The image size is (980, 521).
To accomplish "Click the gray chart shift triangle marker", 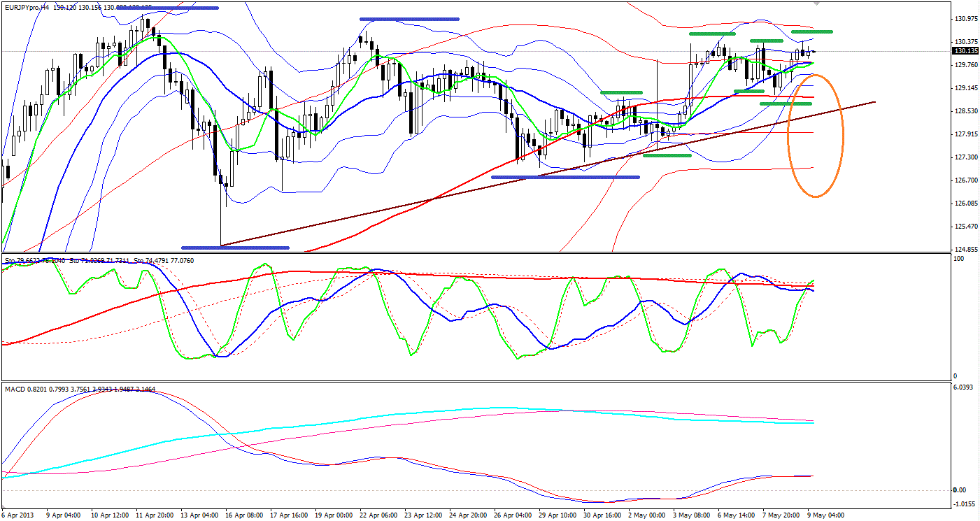I will 816,3.
